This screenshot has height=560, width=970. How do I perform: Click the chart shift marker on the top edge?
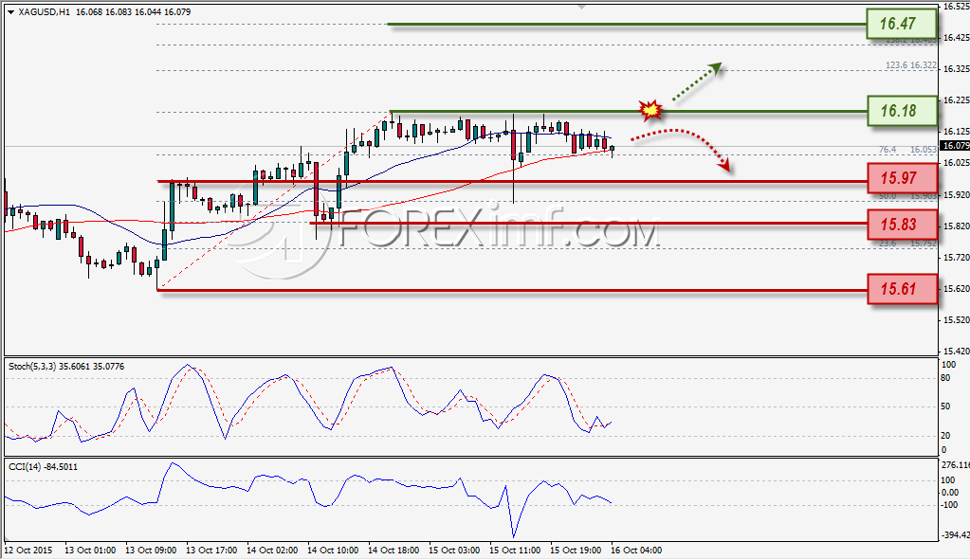coord(581,7)
